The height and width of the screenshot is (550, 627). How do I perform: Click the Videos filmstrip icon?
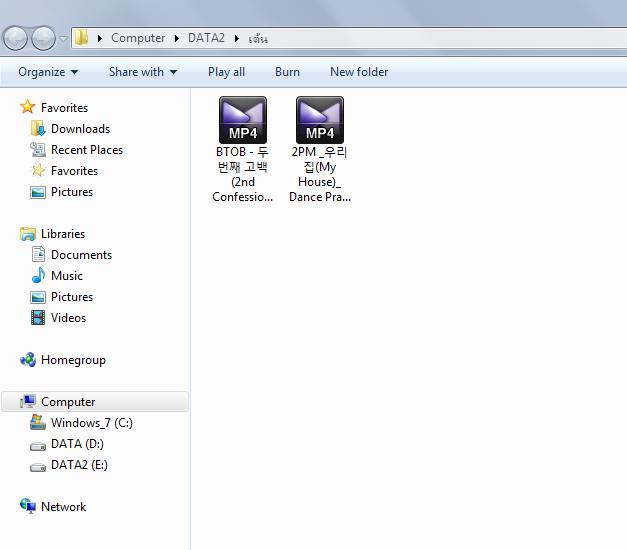pos(38,318)
